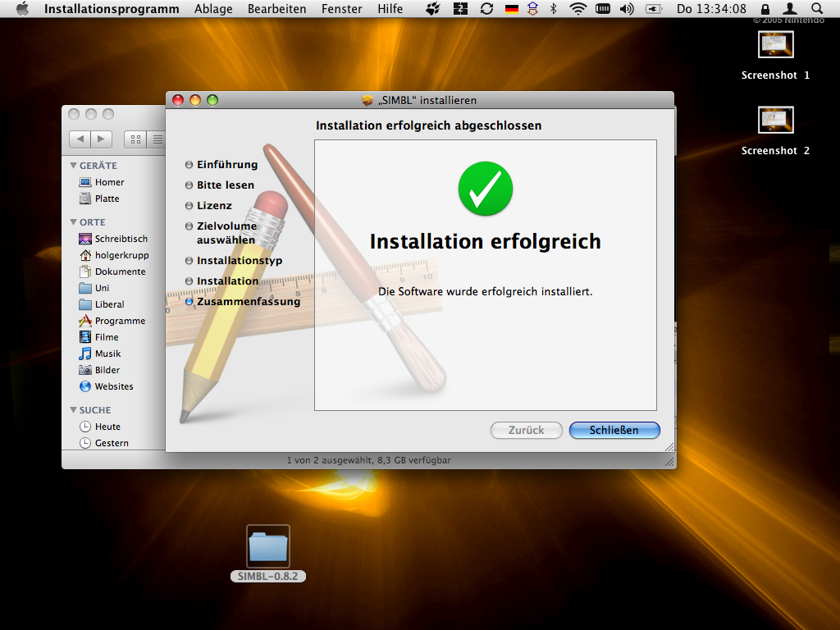The height and width of the screenshot is (630, 840).
Task: Select the SIMBL-0.8.2 folder icon
Action: (268, 546)
